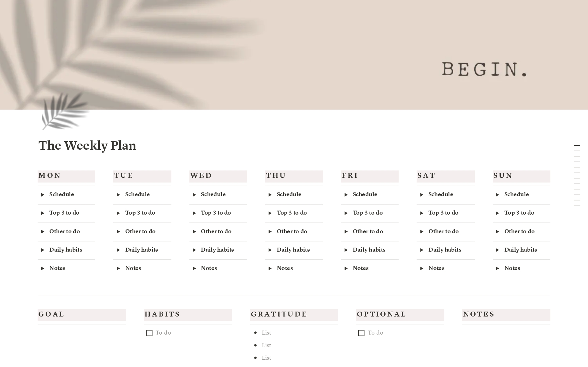Expand Tuesday's Top 3 to do toggle
The height and width of the screenshot is (367, 588).
tap(119, 213)
